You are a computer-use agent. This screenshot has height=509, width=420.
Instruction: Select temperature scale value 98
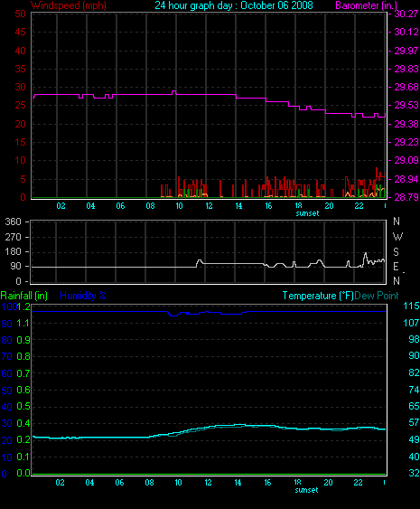pos(414,339)
